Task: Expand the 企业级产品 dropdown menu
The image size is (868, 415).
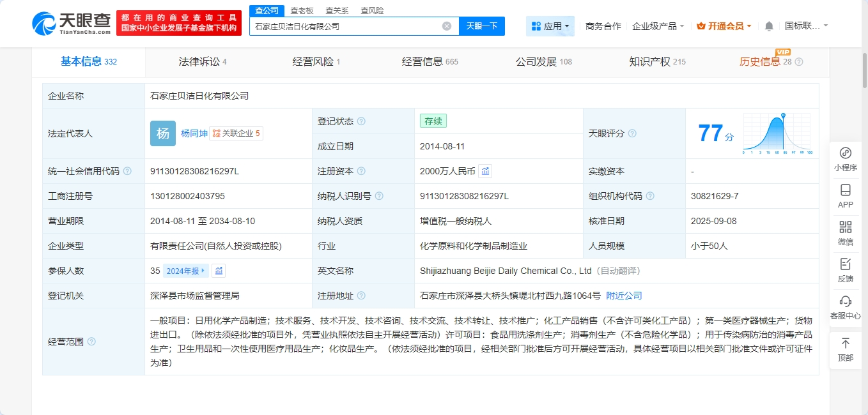Action: tap(658, 26)
